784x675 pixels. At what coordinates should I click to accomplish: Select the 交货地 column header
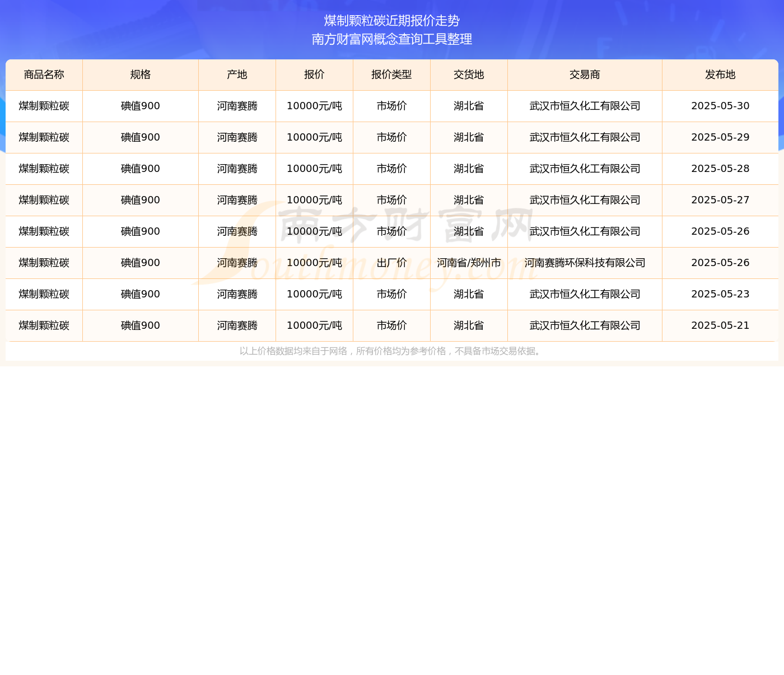click(x=469, y=75)
